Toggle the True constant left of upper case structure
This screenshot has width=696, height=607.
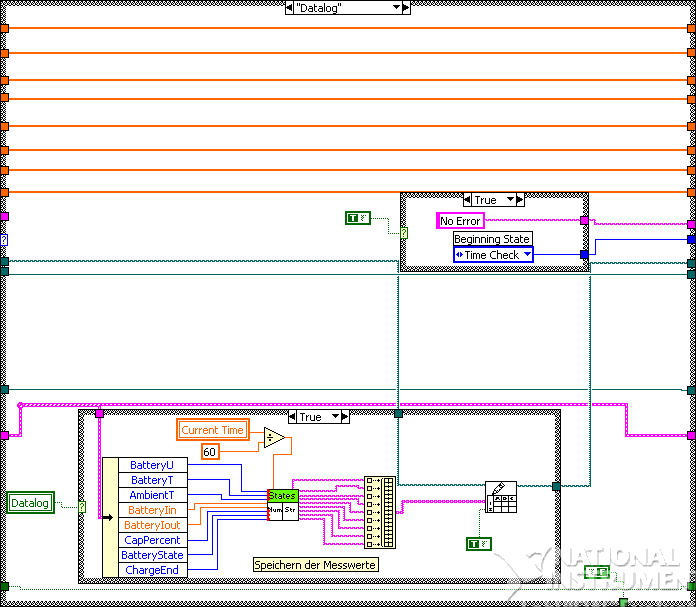357,217
